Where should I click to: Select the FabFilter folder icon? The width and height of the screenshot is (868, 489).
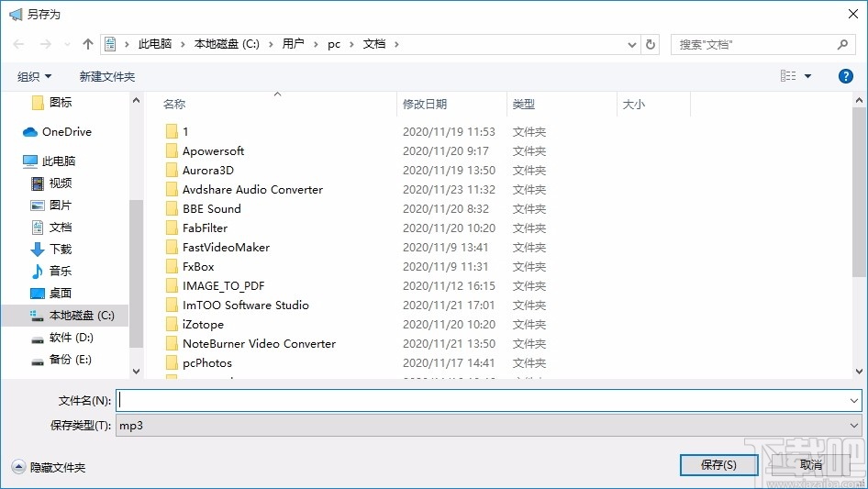pos(172,228)
